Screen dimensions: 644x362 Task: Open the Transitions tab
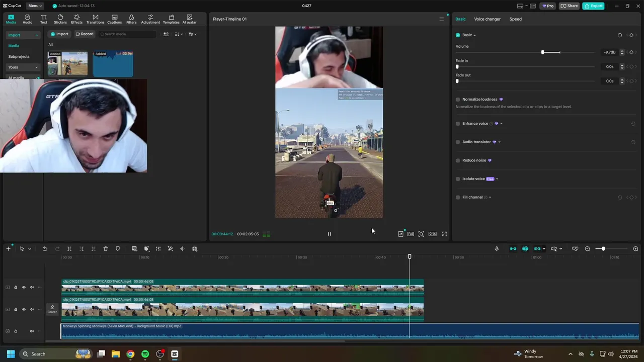pos(95,19)
